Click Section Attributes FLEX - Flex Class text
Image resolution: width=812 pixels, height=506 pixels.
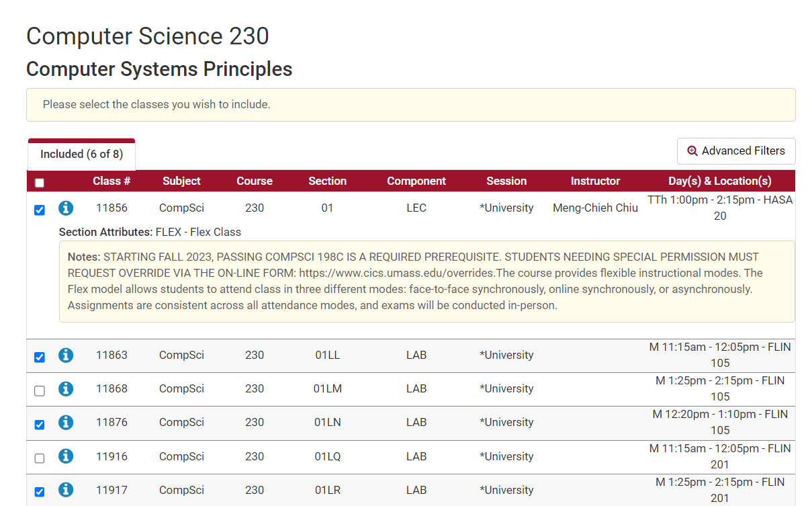tap(150, 233)
